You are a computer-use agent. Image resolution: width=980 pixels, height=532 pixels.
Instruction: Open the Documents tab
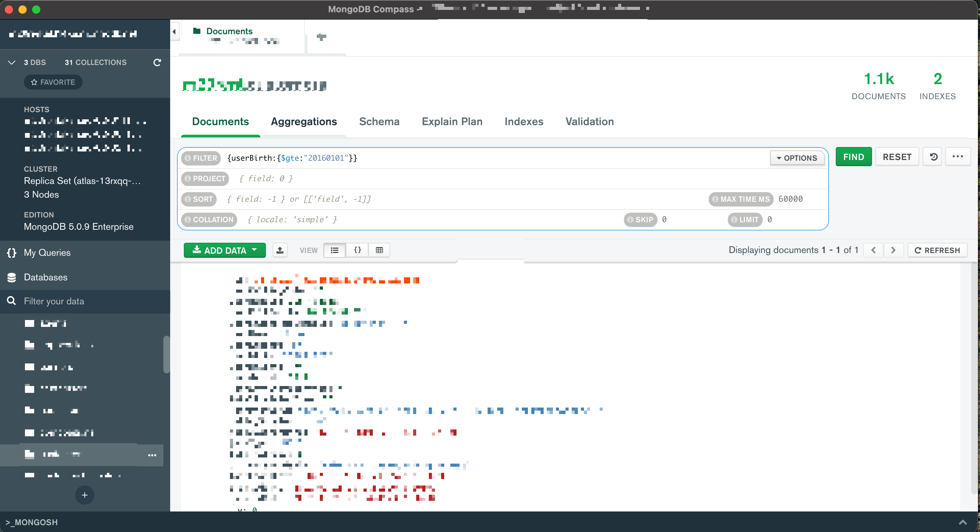click(220, 121)
